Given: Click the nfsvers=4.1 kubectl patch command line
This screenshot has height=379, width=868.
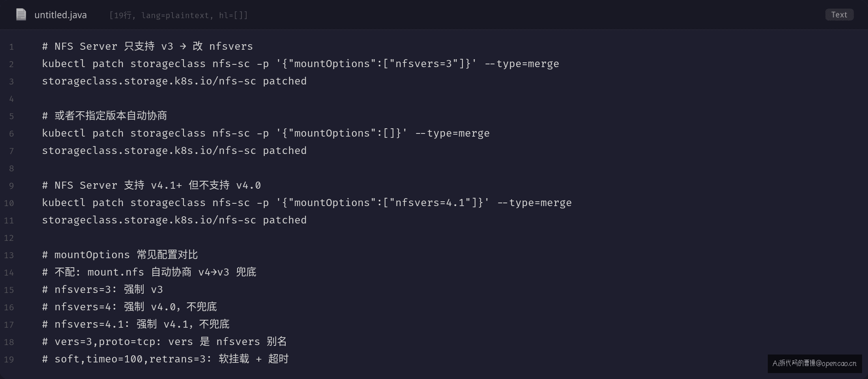Looking at the screenshot, I should [x=307, y=203].
